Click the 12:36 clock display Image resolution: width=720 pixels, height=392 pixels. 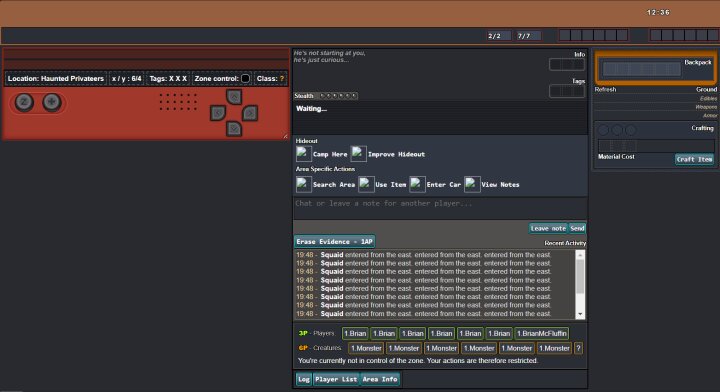point(658,12)
